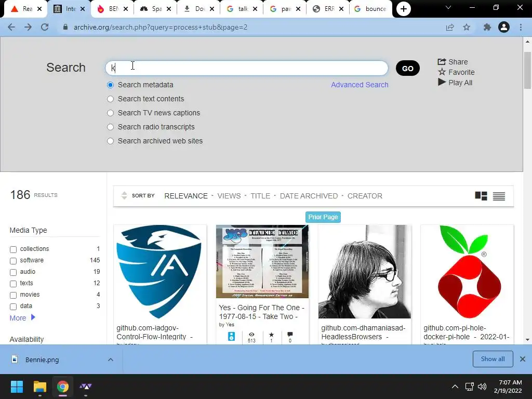Reload the archive.org page

tap(45, 27)
